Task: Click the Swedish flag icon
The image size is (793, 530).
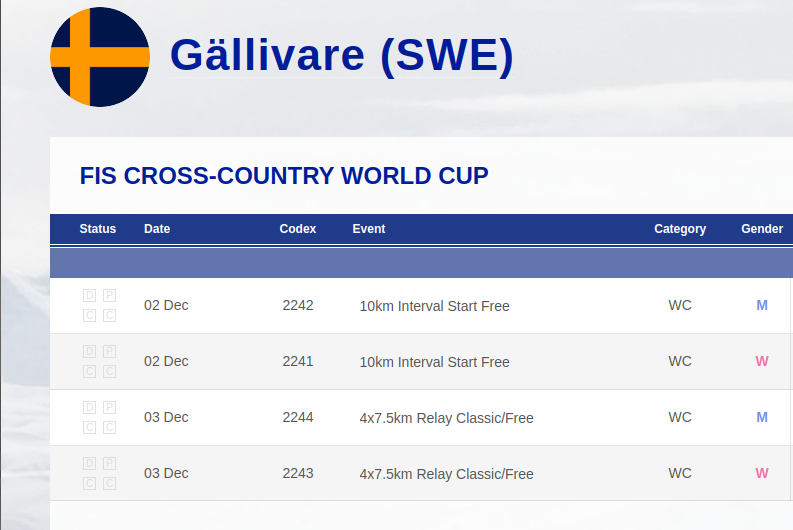Action: (x=100, y=57)
